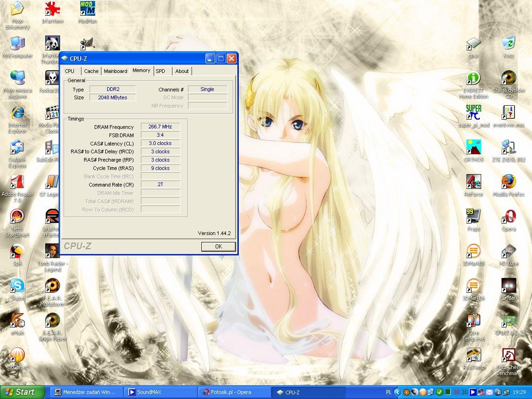Minimize the CPU-Z window
Screen dimensions: 532x399
point(210,59)
